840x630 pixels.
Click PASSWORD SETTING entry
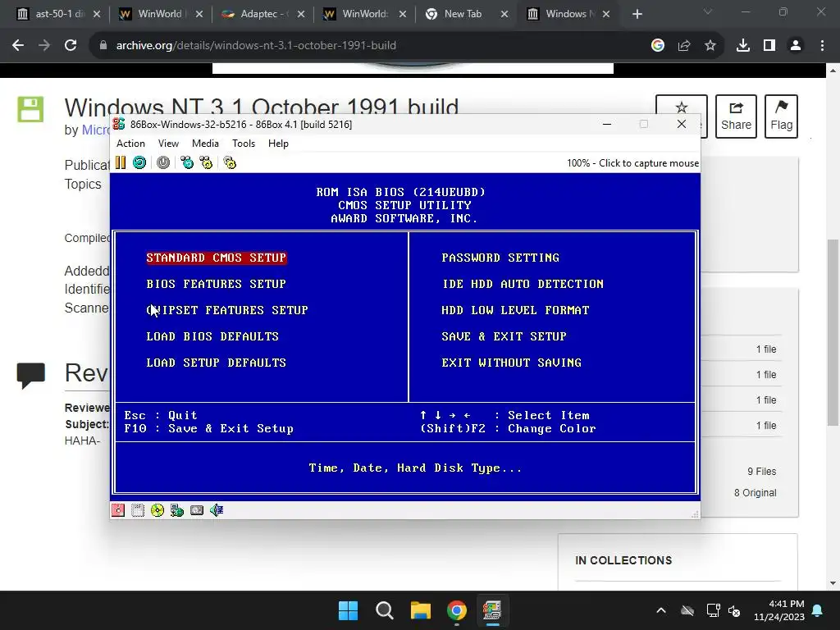[500, 258]
